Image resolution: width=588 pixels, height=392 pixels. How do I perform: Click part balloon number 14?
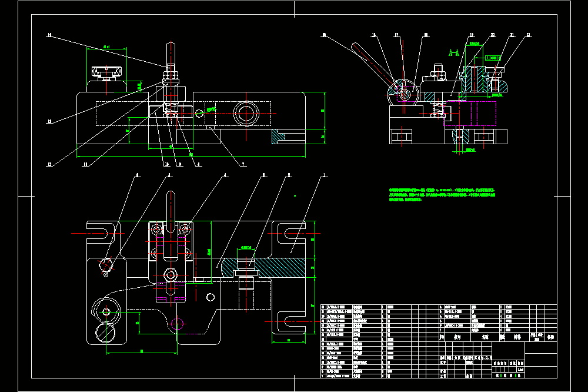pos(49,35)
